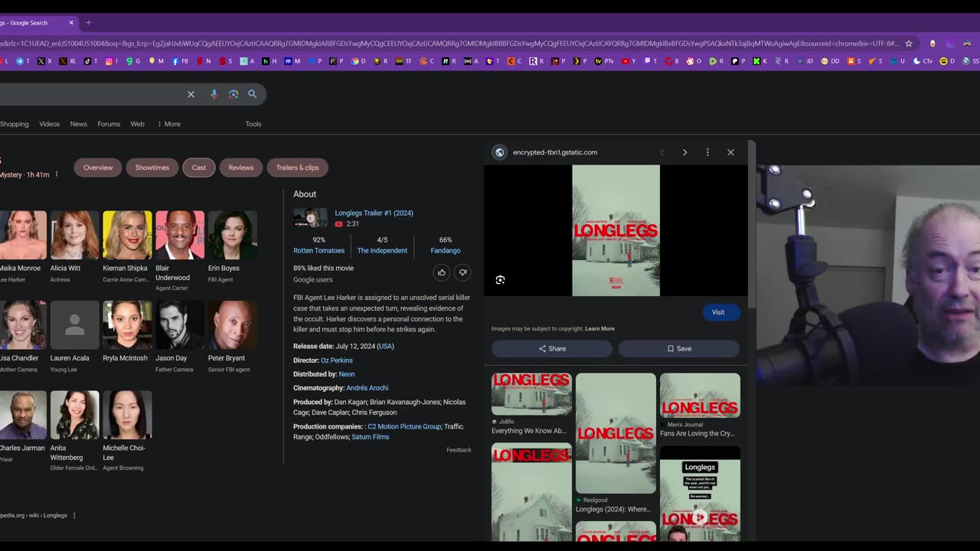Start voice search with the microphone icon

214,94
